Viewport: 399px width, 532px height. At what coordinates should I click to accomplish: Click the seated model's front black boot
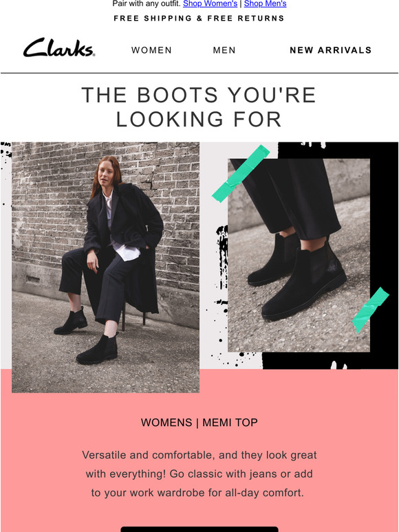[x=97, y=349]
